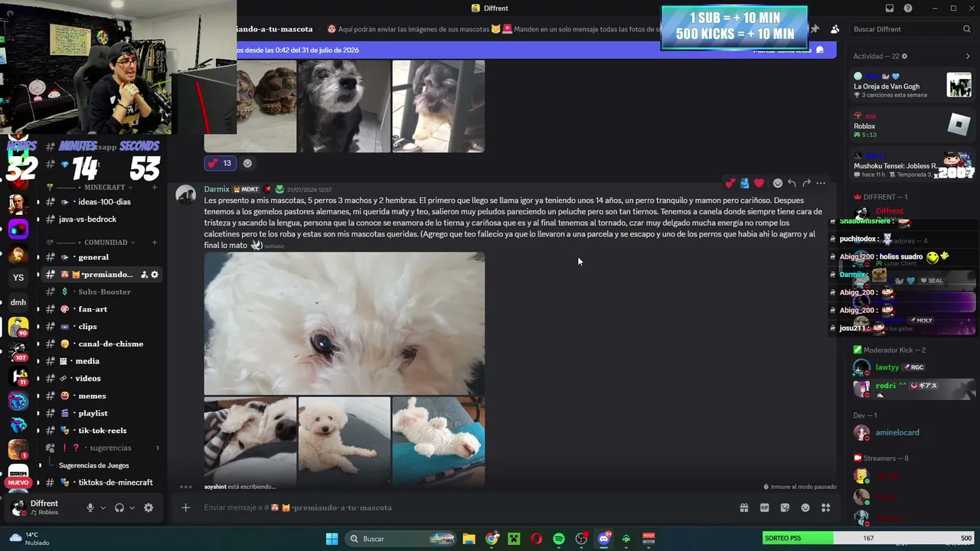Open the Discord inbox icon
The height and width of the screenshot is (551, 980).
(x=890, y=8)
